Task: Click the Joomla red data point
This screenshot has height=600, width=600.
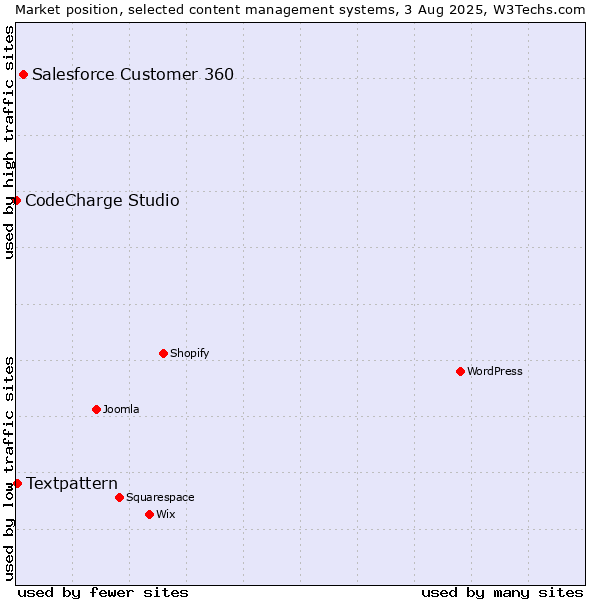Action: (x=96, y=409)
